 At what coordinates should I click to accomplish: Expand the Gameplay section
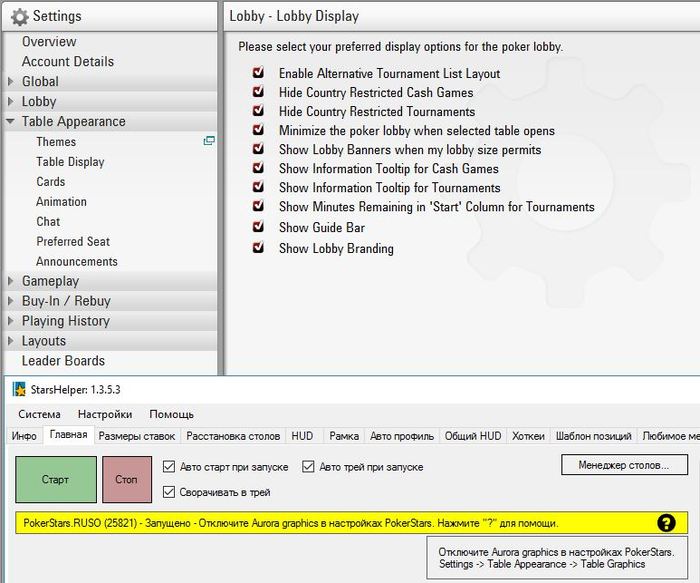point(11,281)
